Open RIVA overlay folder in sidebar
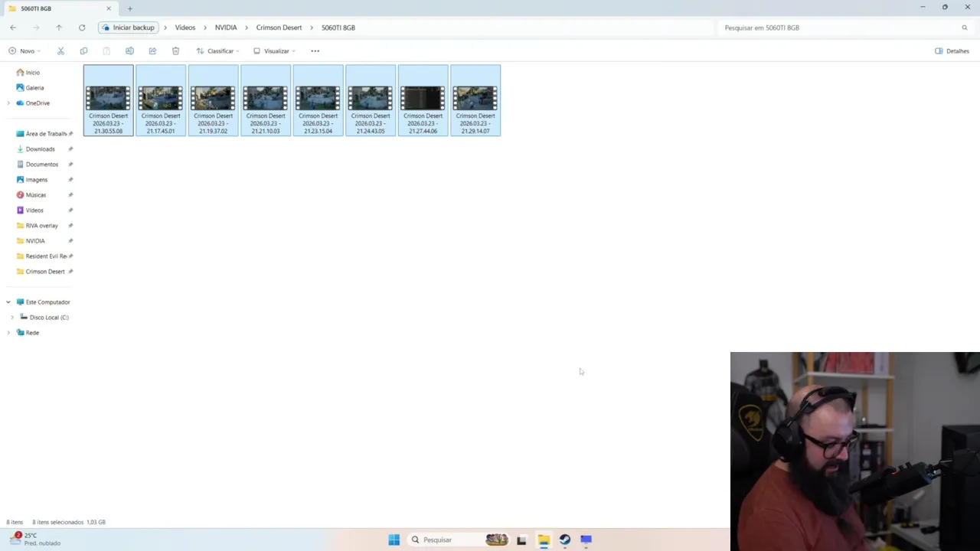This screenshot has height=551, width=980. pyautogui.click(x=41, y=226)
